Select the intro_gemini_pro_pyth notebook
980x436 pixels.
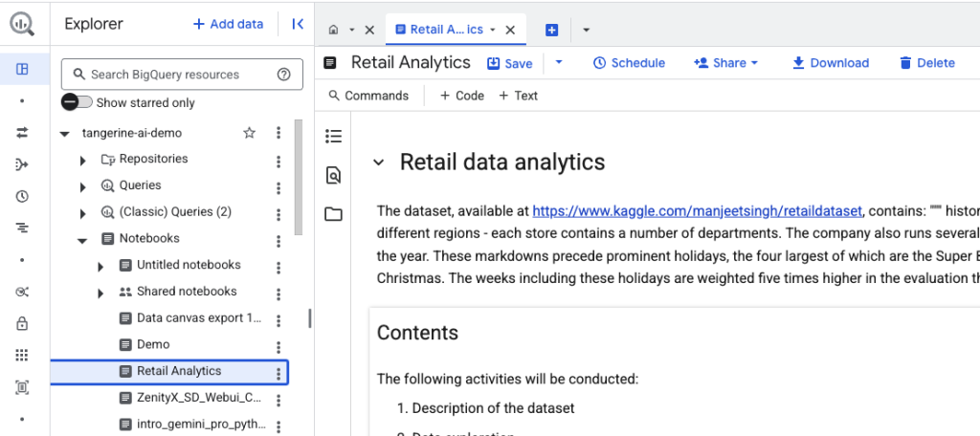coord(201,425)
